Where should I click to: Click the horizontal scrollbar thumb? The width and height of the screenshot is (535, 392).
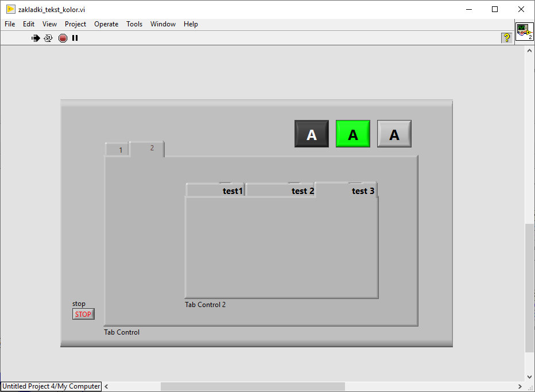coord(253,386)
